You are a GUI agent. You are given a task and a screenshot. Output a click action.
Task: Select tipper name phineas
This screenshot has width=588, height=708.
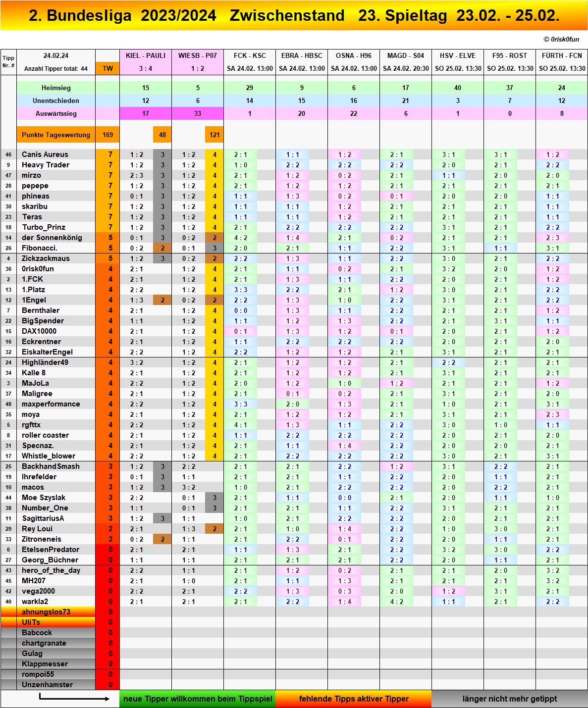tap(36, 196)
